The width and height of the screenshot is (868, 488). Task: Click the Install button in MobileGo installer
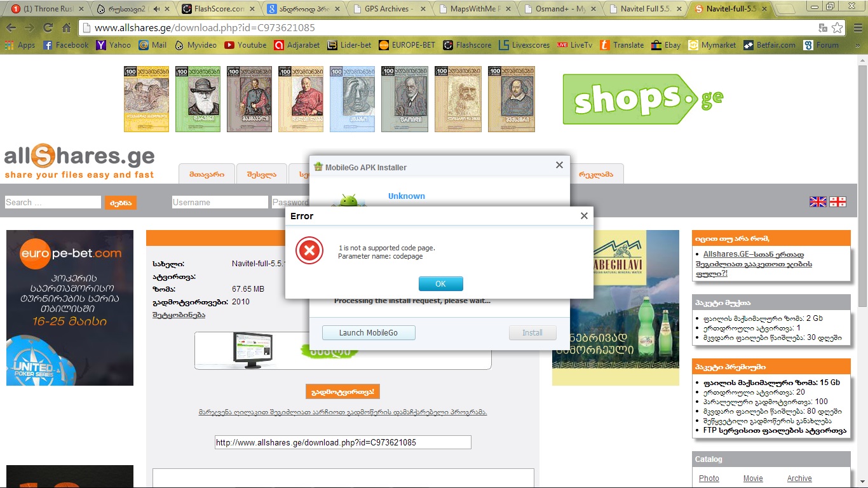pos(532,332)
